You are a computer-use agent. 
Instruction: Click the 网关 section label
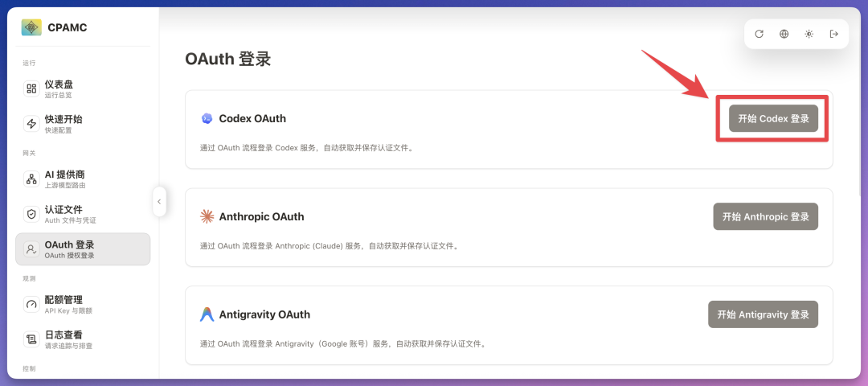pos(29,154)
